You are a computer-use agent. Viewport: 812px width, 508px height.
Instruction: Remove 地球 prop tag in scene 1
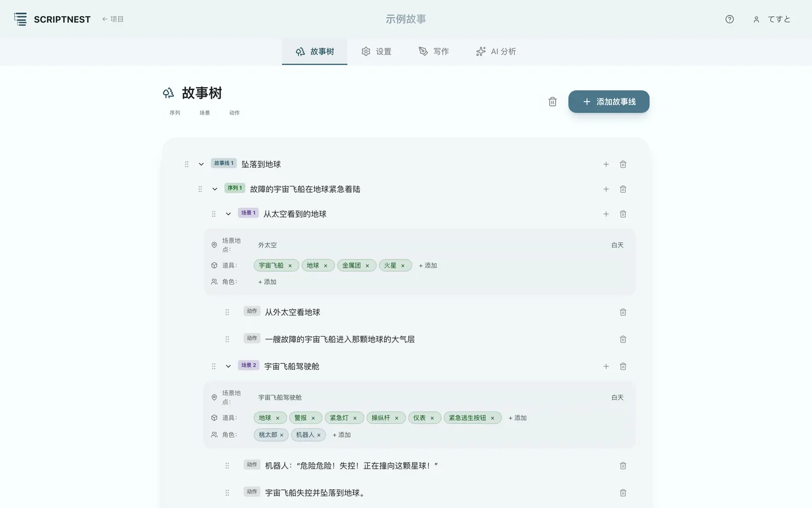coord(325,266)
